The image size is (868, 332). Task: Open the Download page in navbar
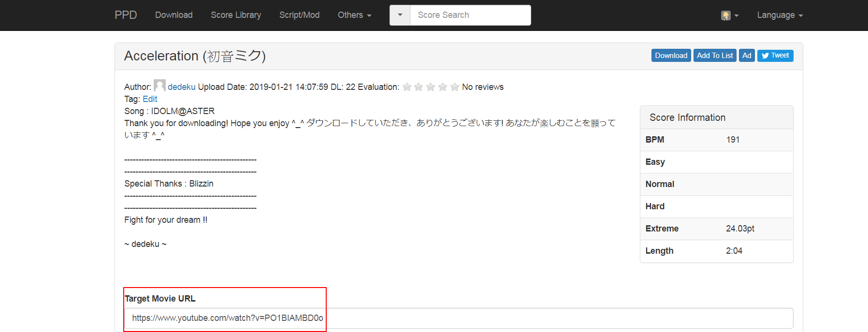[174, 15]
